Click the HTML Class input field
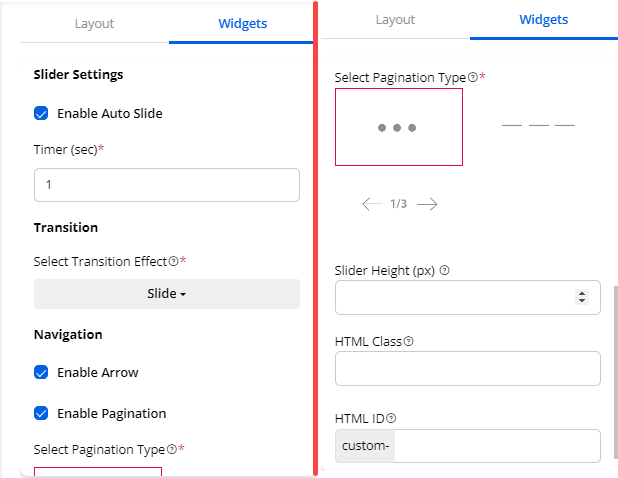This screenshot has width=618, height=478. 467,368
